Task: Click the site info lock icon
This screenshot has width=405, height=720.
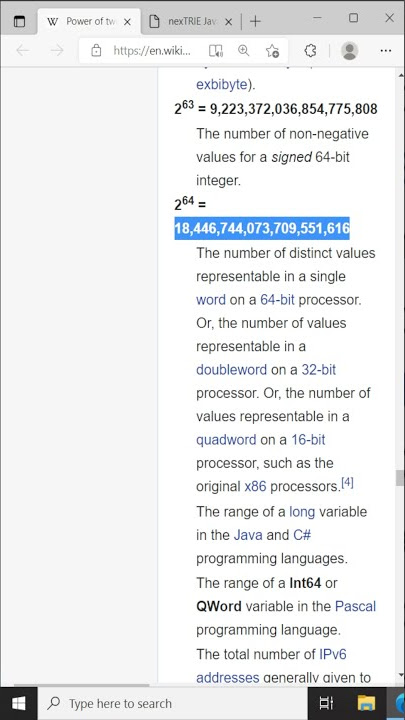Action: (96, 51)
